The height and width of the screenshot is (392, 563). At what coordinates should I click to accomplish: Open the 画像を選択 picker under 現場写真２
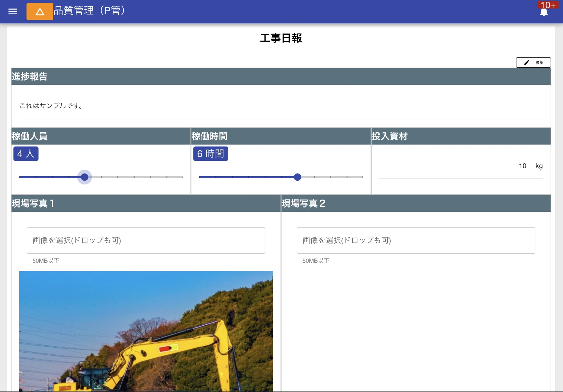pos(416,240)
